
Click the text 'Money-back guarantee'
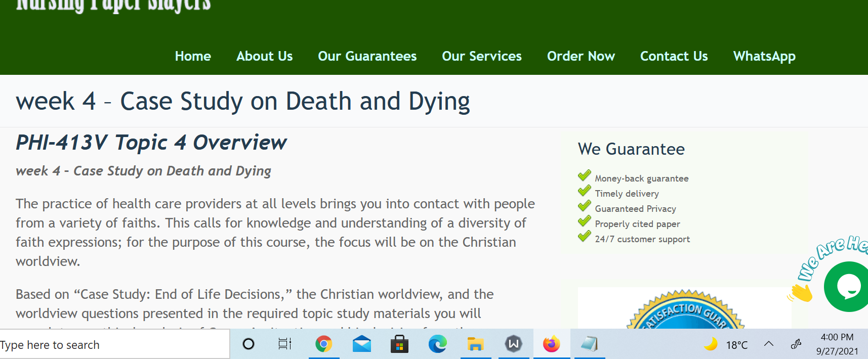click(642, 178)
